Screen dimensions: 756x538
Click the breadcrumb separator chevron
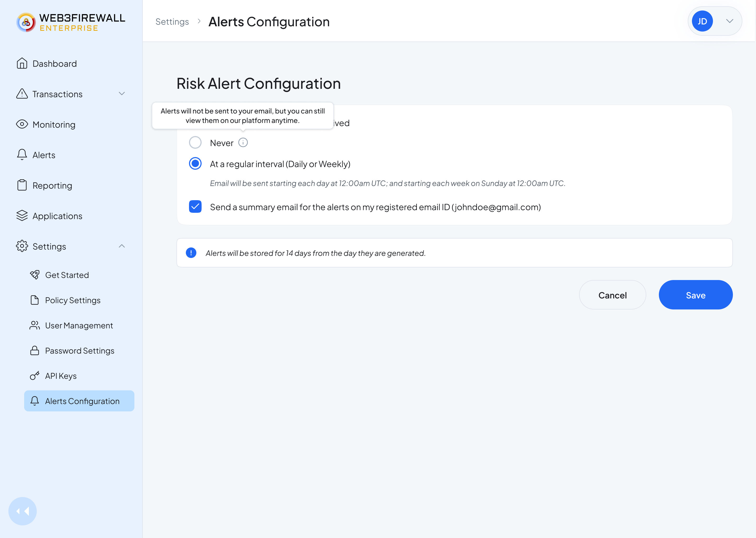click(x=199, y=21)
